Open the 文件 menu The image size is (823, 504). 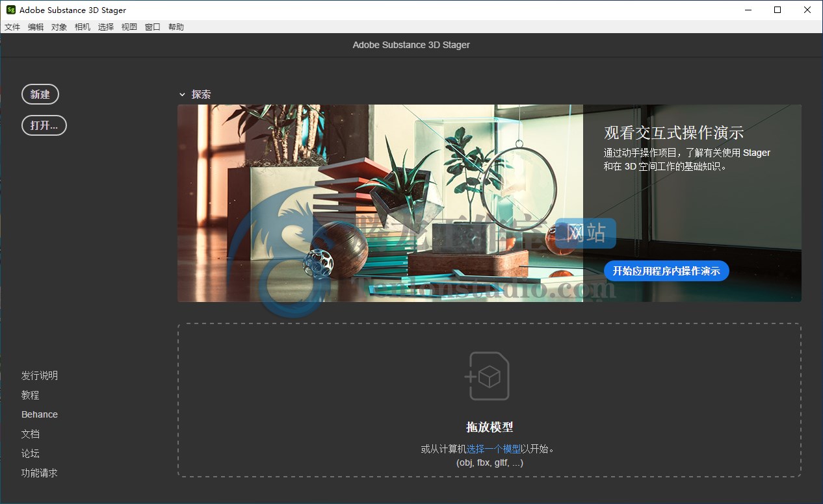click(12, 27)
